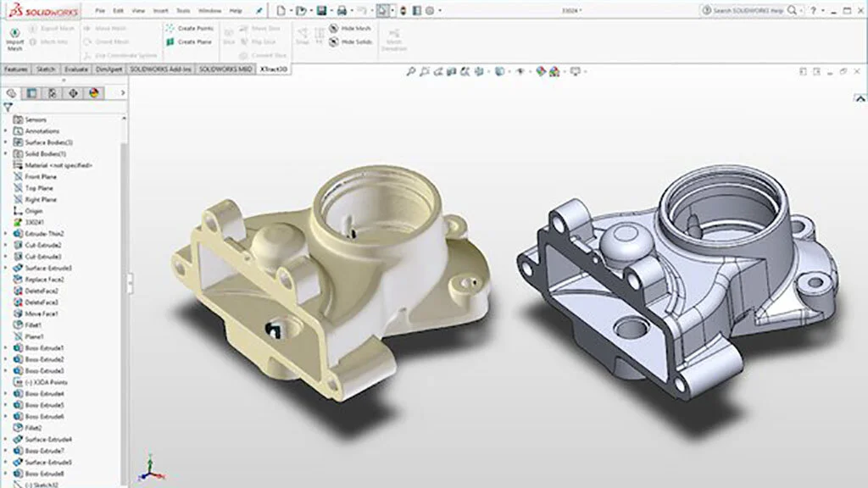Expand the Cut-Extrude2 feature
The image size is (868, 488).
pos(6,245)
